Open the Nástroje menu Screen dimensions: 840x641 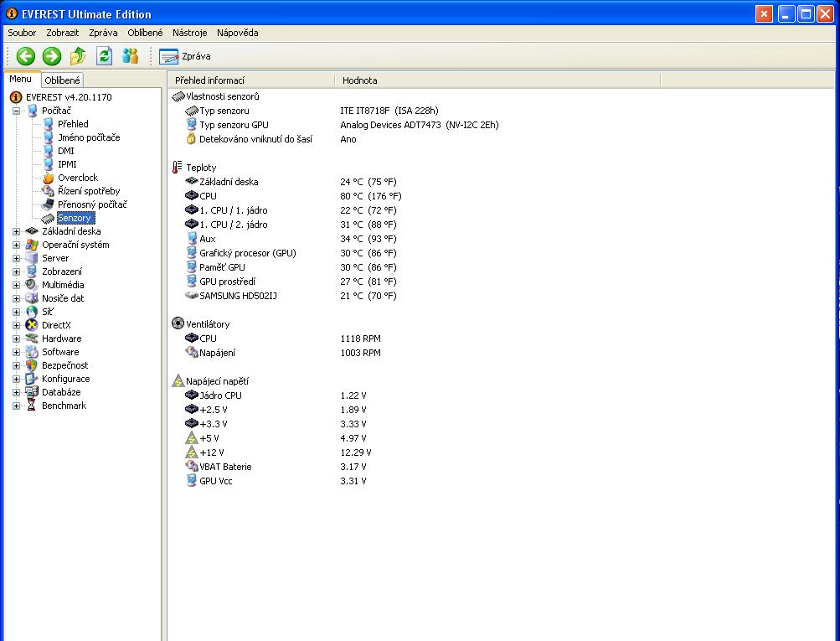[x=189, y=33]
